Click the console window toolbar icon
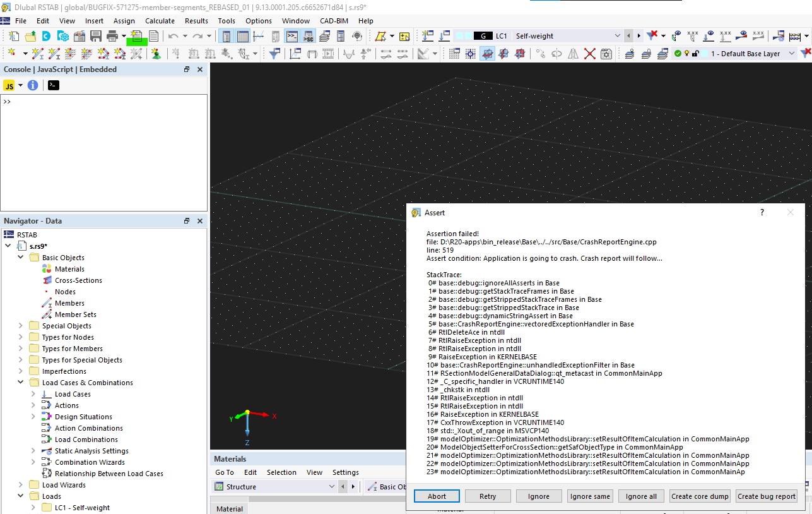The image size is (812, 514). pyautogui.click(x=291, y=36)
